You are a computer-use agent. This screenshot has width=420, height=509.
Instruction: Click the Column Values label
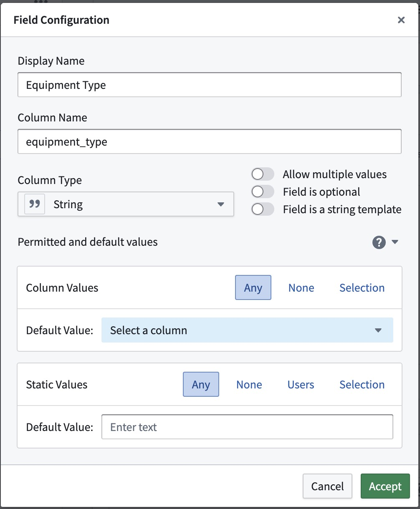(x=62, y=288)
